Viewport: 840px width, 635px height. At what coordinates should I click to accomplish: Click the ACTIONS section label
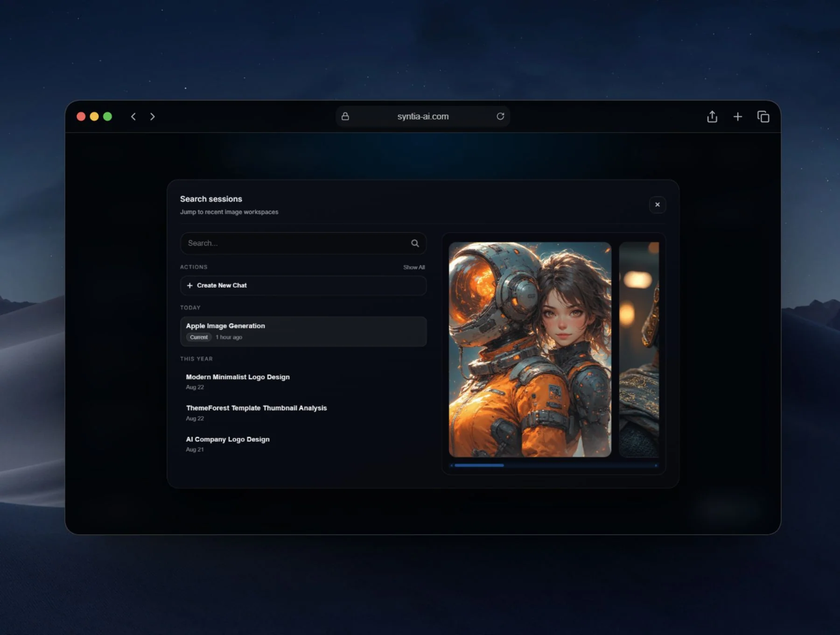tap(194, 267)
